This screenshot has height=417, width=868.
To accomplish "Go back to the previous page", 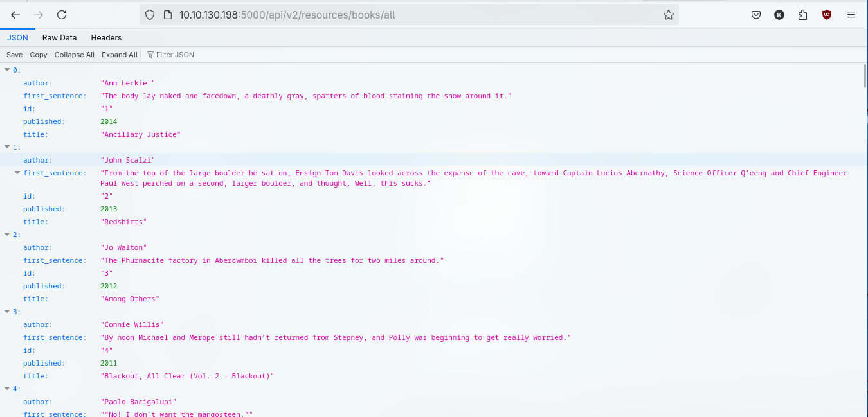I will 15,15.
